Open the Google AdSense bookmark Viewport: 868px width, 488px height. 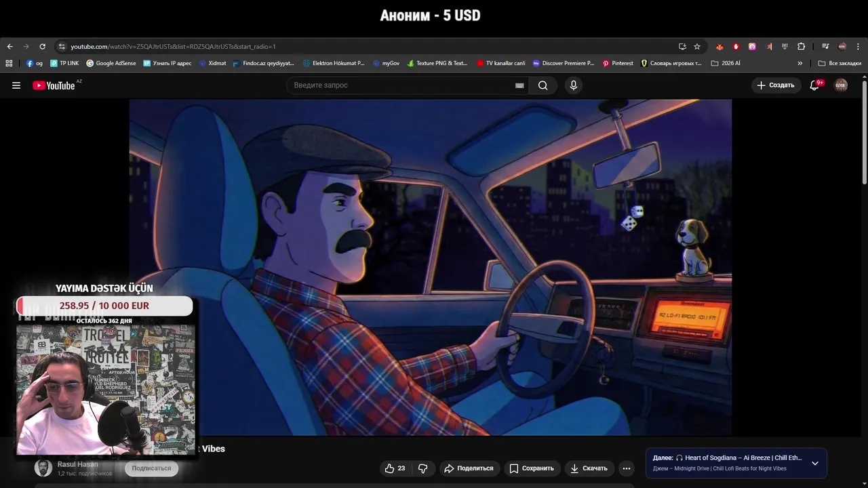[111, 63]
